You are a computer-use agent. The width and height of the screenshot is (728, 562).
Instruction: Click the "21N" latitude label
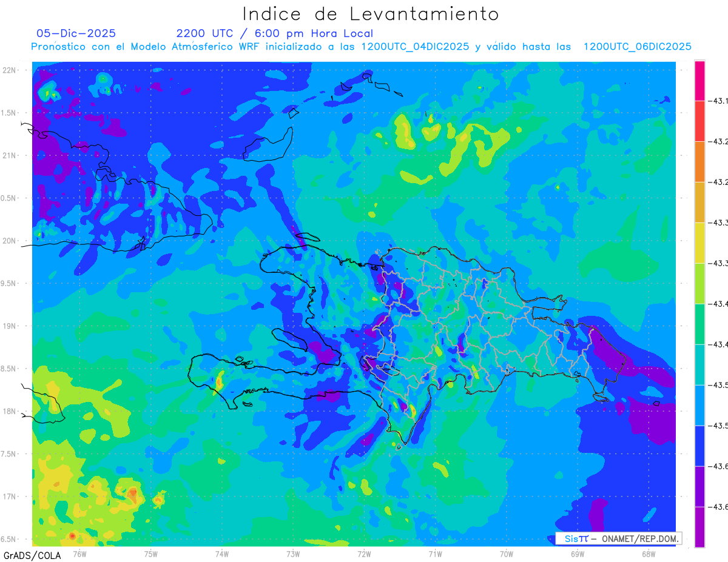(10, 155)
